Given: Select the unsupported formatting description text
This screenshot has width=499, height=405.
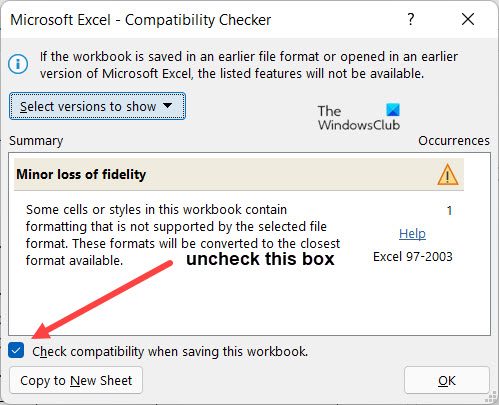Looking at the screenshot, I should [x=183, y=235].
